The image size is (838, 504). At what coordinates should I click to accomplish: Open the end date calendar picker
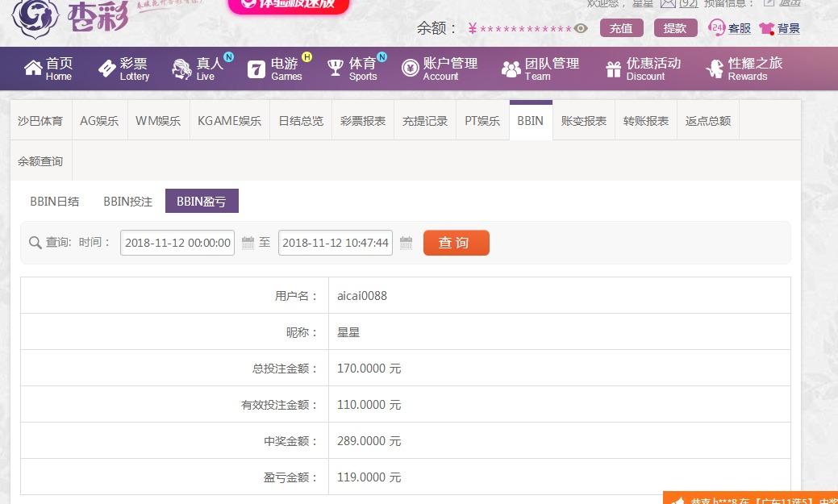pyautogui.click(x=406, y=243)
